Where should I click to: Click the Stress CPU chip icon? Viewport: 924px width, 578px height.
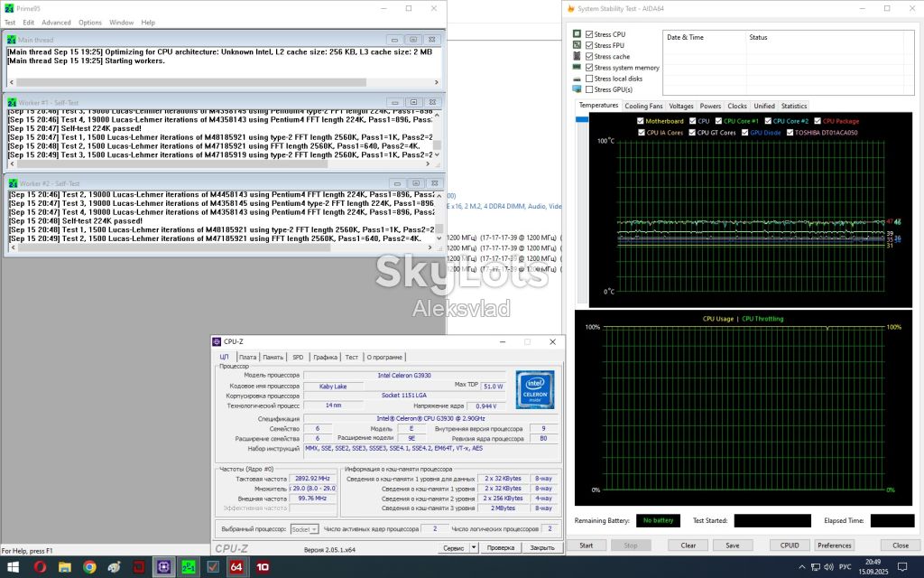577,34
